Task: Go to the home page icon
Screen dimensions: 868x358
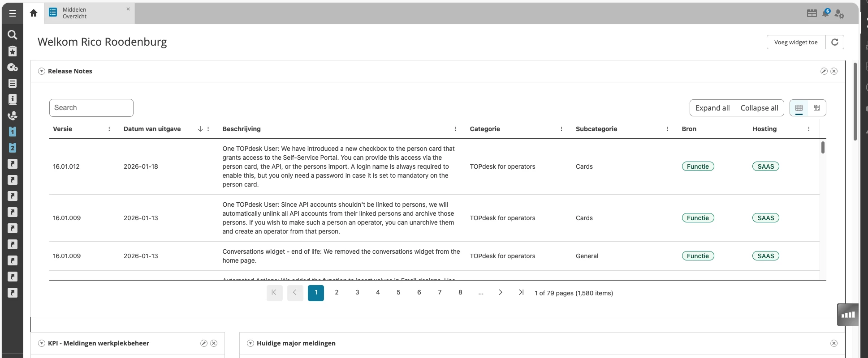Action: [x=34, y=13]
